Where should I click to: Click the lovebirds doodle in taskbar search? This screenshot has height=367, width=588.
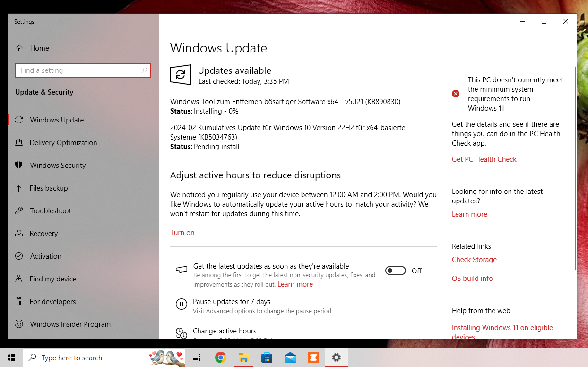click(166, 358)
